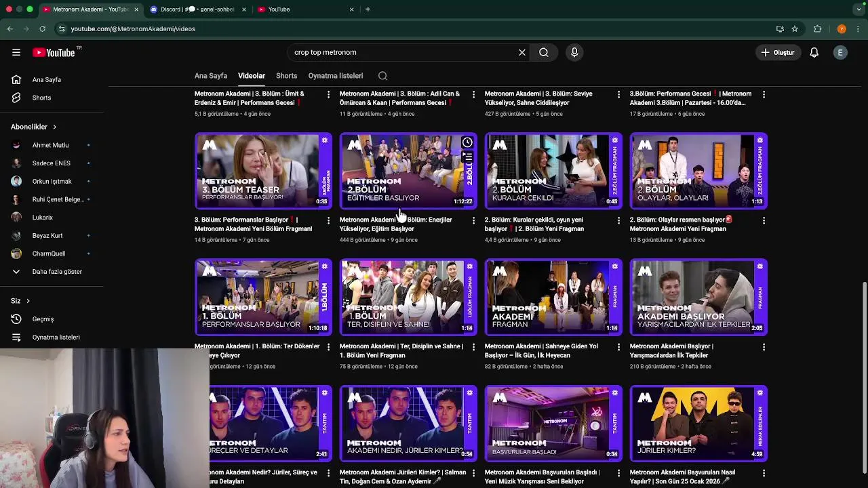Add 2. Bölüm video to Watch Later
868x488 pixels.
(x=467, y=142)
